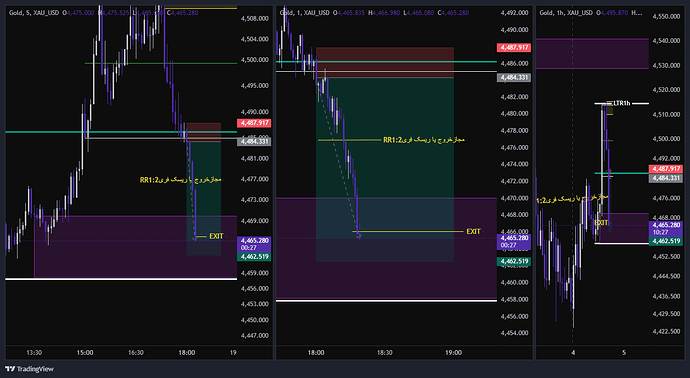Screen dimensions: 690x378
Task: Click the open value O4,475.000 in 5-minute header
Action: (x=78, y=13)
